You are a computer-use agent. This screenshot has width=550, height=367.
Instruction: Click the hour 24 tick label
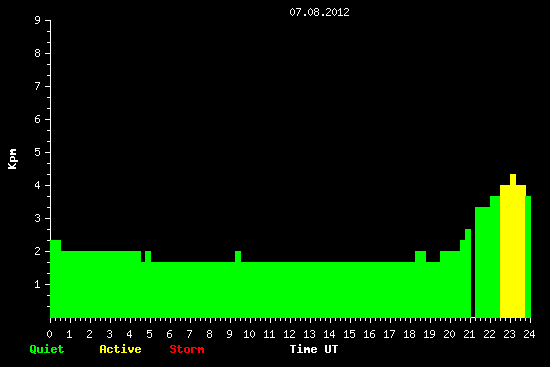tap(529, 334)
